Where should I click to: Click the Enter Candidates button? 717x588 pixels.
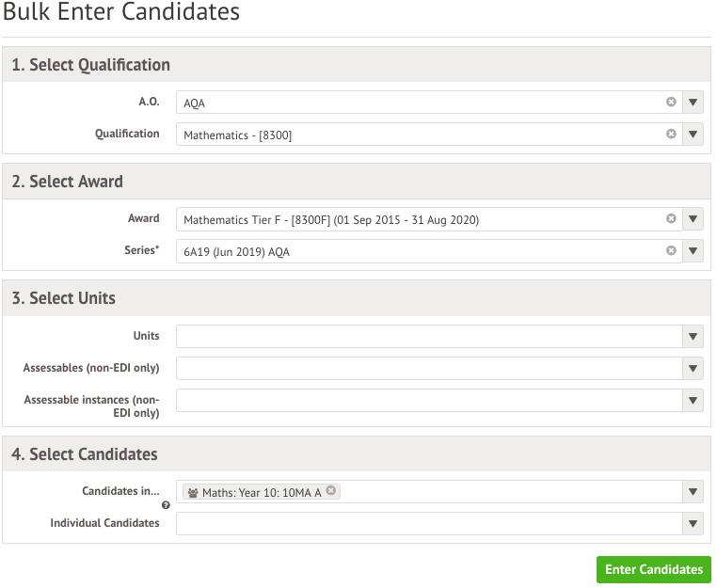(x=654, y=569)
